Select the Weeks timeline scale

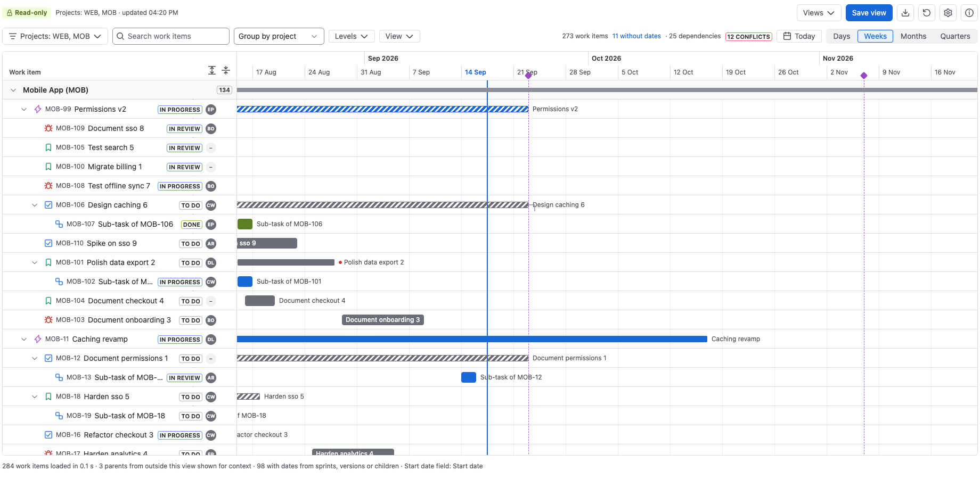[x=875, y=36]
